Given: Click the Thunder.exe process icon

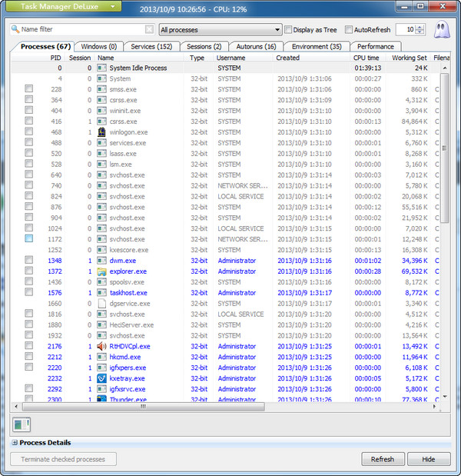Looking at the screenshot, I should [102, 399].
